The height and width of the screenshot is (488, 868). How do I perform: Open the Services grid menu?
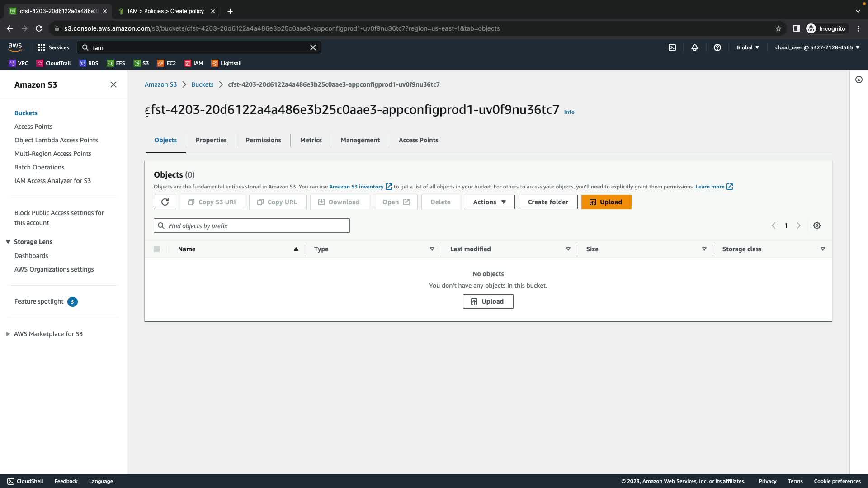53,47
